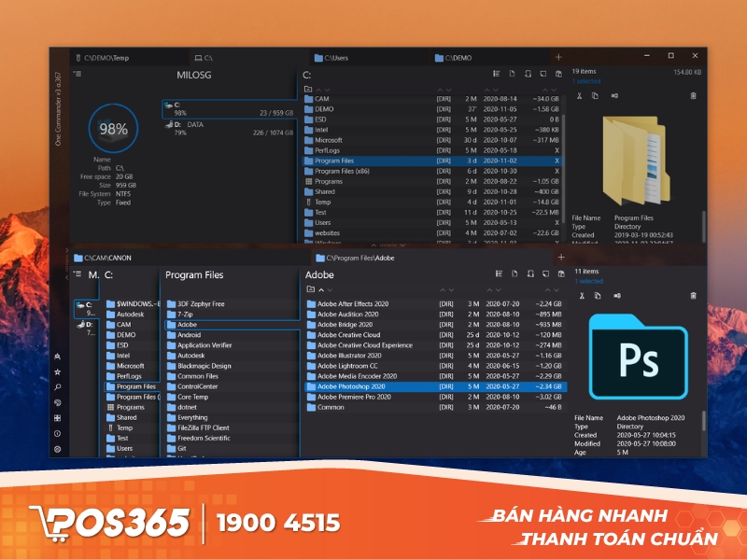Select the Blackmagic Design folder
This screenshot has width=747, height=560.
pyautogui.click(x=204, y=366)
